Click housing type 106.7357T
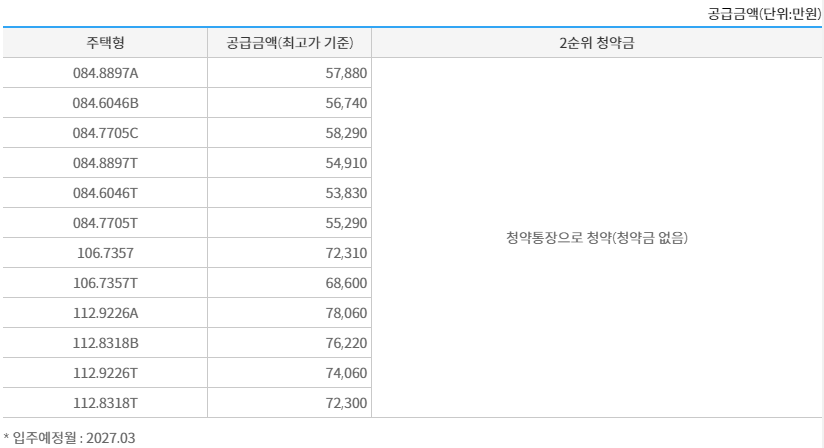824x448 pixels. [105, 283]
